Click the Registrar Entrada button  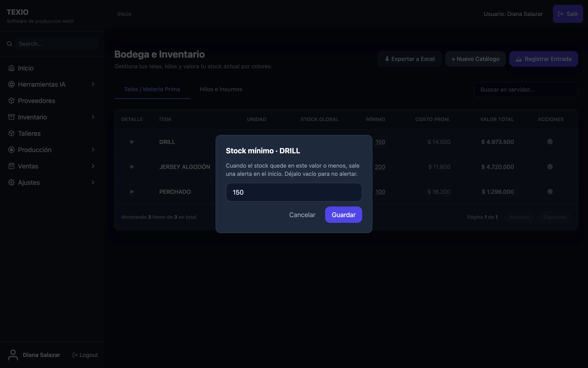coord(543,59)
